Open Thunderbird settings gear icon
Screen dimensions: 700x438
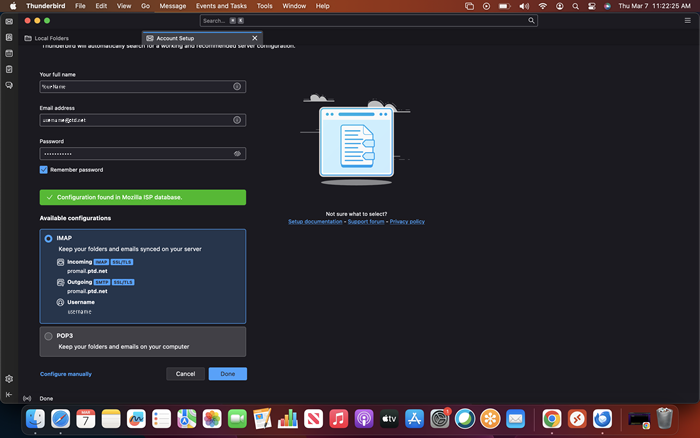9,379
